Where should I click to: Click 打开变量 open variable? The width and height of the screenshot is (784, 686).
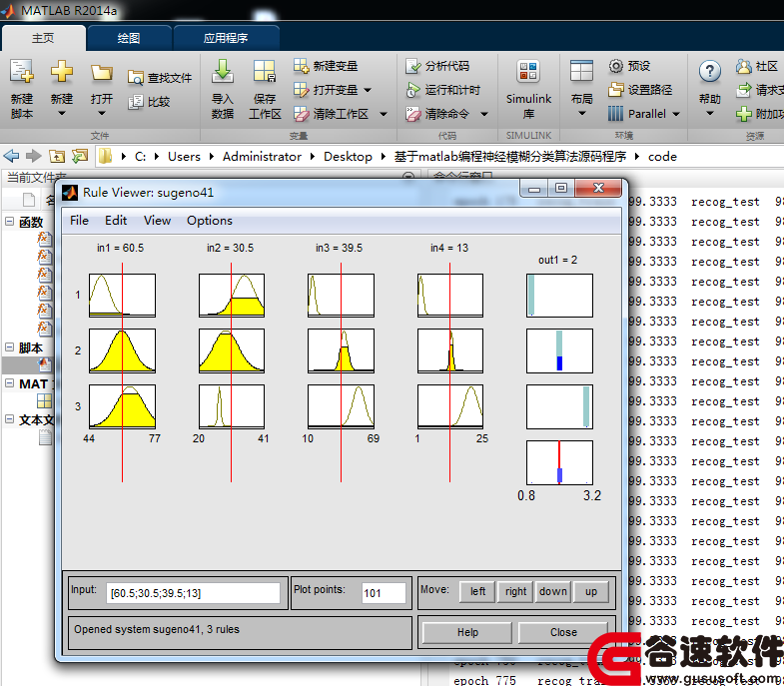[326, 90]
